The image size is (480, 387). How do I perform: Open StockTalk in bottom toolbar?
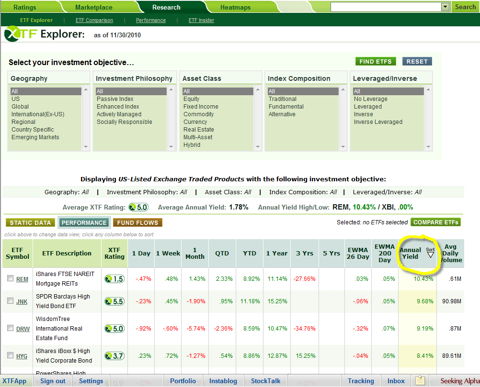(266, 381)
